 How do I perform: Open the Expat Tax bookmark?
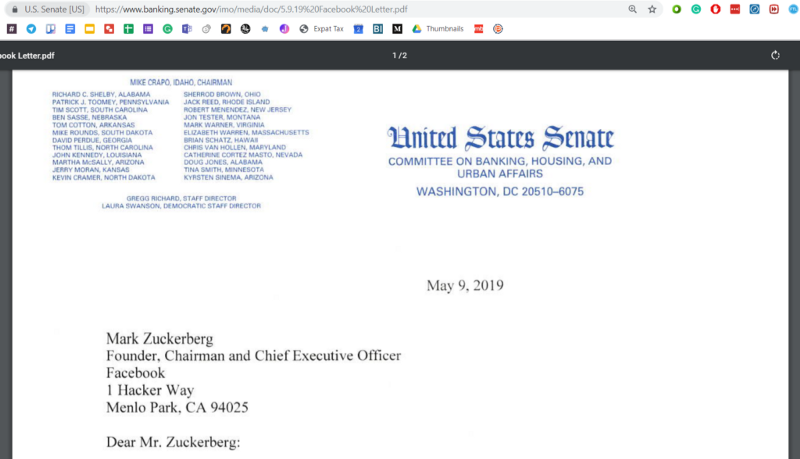click(x=321, y=29)
